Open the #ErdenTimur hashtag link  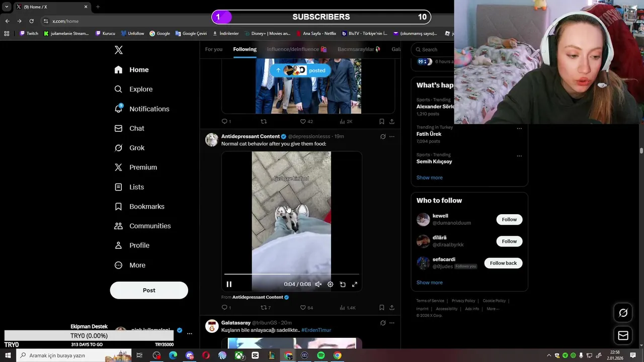pos(316,330)
